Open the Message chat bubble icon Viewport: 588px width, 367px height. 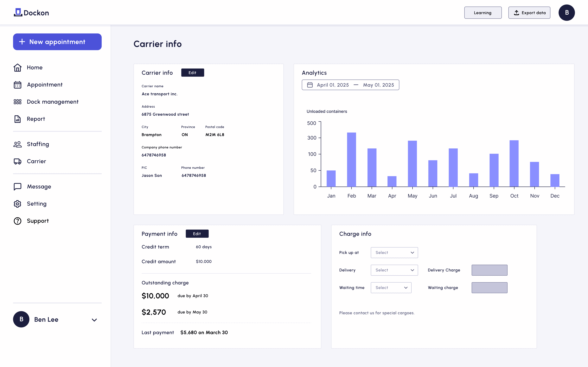17,187
